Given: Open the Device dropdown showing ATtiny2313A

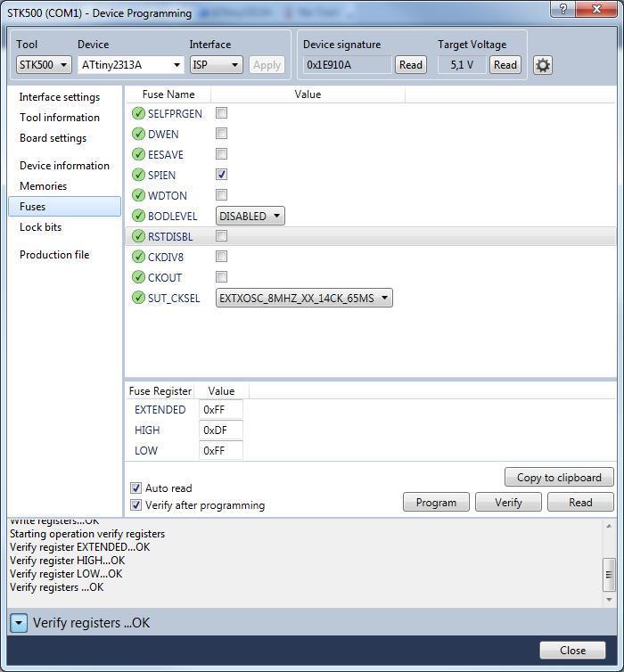Looking at the screenshot, I should click(x=131, y=65).
